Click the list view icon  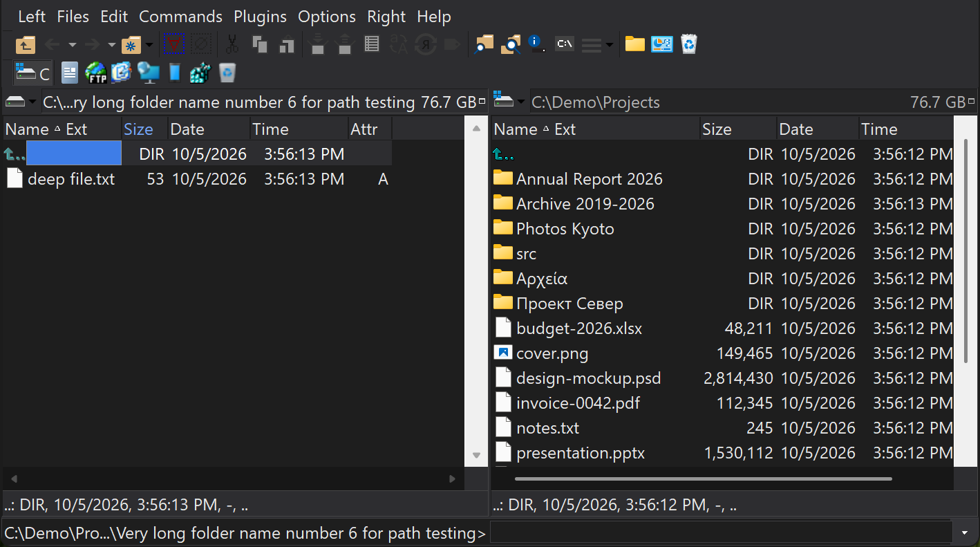[372, 45]
